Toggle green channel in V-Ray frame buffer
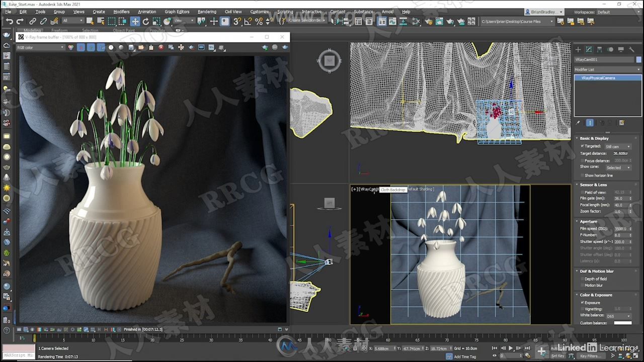 (91, 47)
